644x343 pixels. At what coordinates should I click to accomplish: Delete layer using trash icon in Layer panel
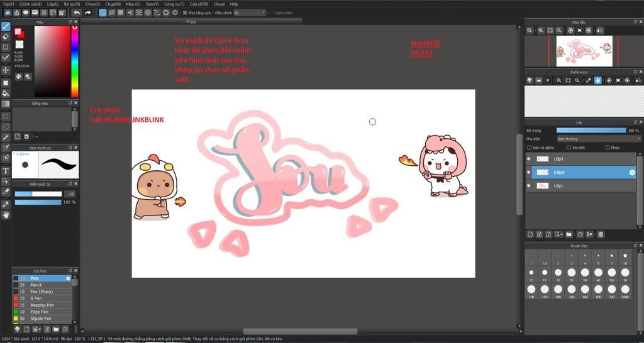click(601, 234)
